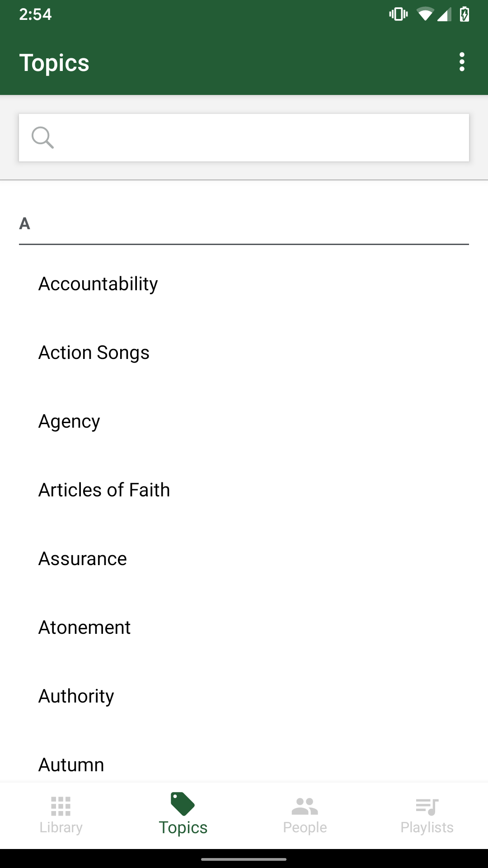Viewport: 488px width, 868px height.
Task: Tap the Wi-Fi status icon
Action: pyautogui.click(x=424, y=14)
